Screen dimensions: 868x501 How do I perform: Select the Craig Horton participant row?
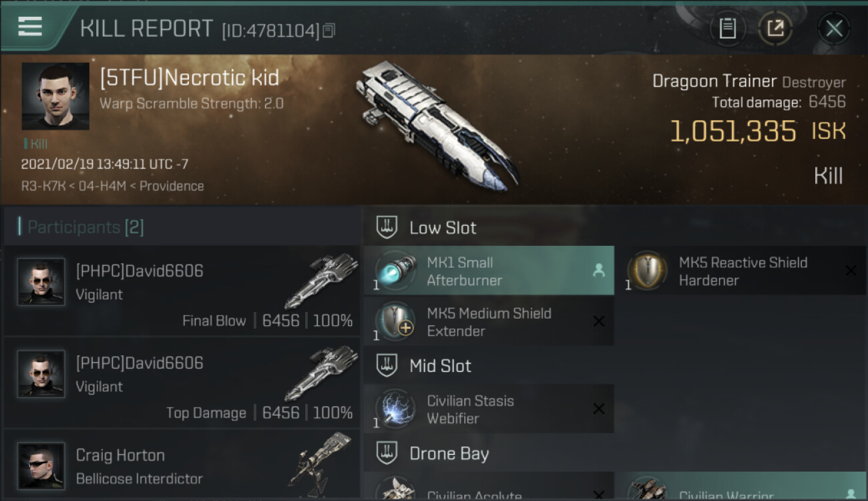[182, 466]
